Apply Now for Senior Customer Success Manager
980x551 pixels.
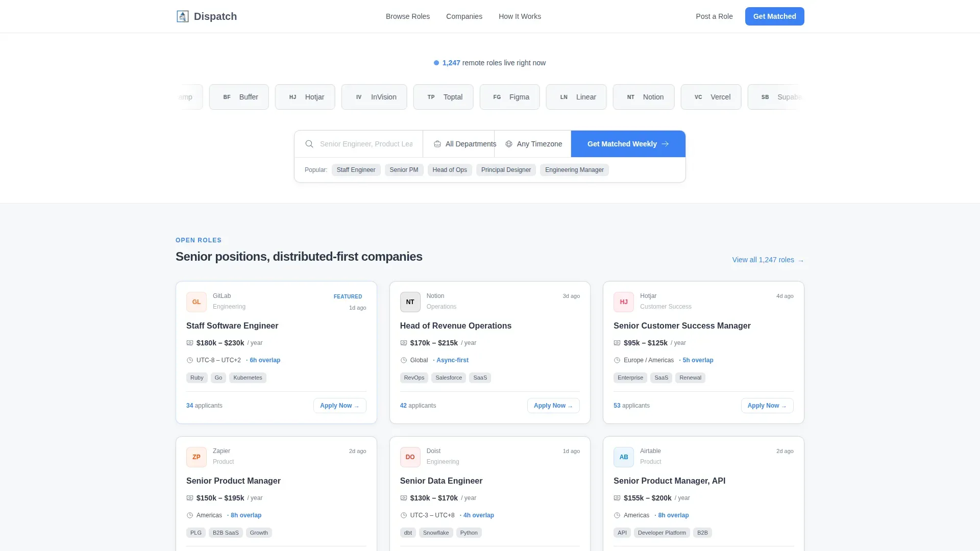coord(767,406)
